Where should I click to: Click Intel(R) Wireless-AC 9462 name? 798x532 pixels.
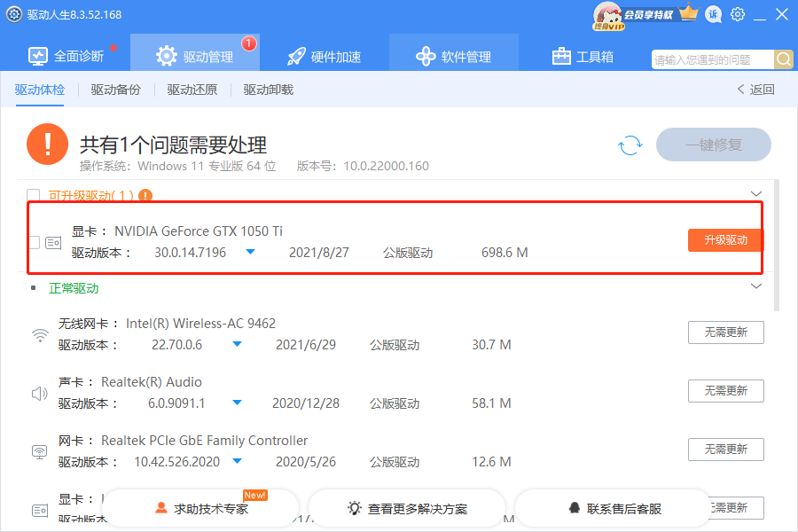200,324
